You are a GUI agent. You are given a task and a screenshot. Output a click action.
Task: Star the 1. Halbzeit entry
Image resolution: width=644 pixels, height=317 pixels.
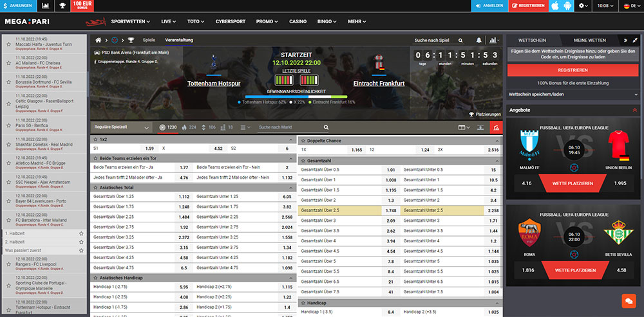click(x=81, y=233)
